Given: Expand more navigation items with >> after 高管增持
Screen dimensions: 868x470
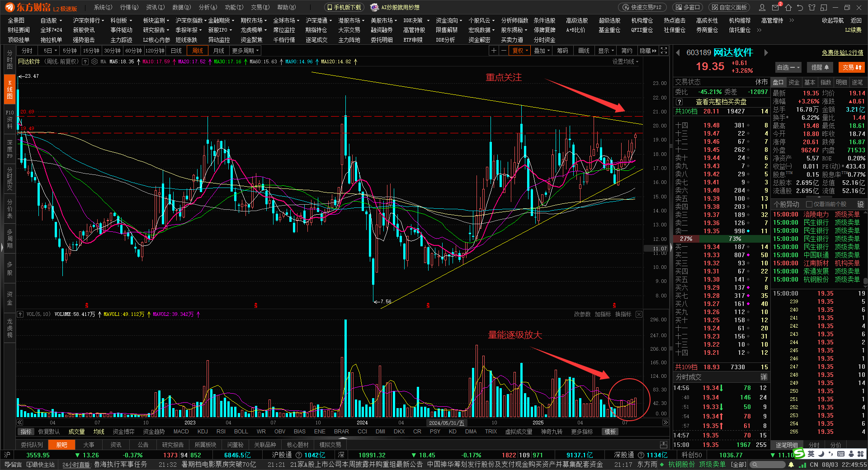Looking at the screenshot, I should click(792, 20).
